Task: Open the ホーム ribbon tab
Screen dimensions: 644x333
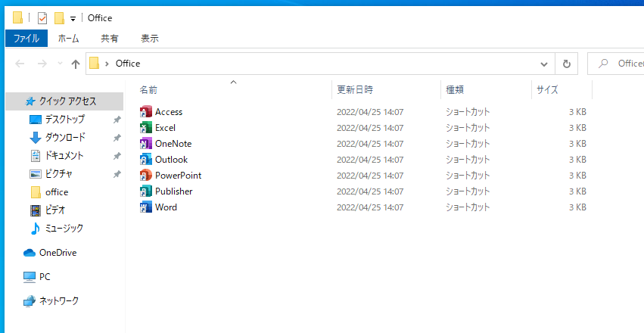Action: [x=68, y=38]
